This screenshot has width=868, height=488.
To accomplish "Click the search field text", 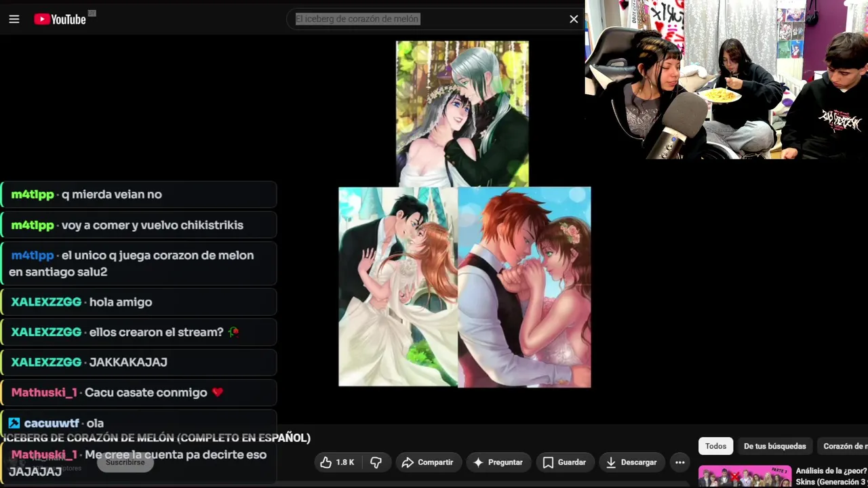I will click(x=357, y=19).
